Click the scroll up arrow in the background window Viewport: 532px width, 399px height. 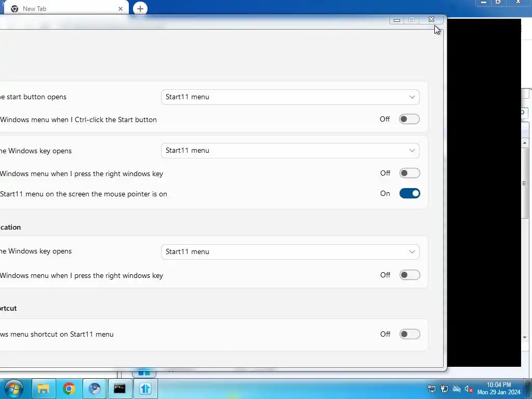525,143
